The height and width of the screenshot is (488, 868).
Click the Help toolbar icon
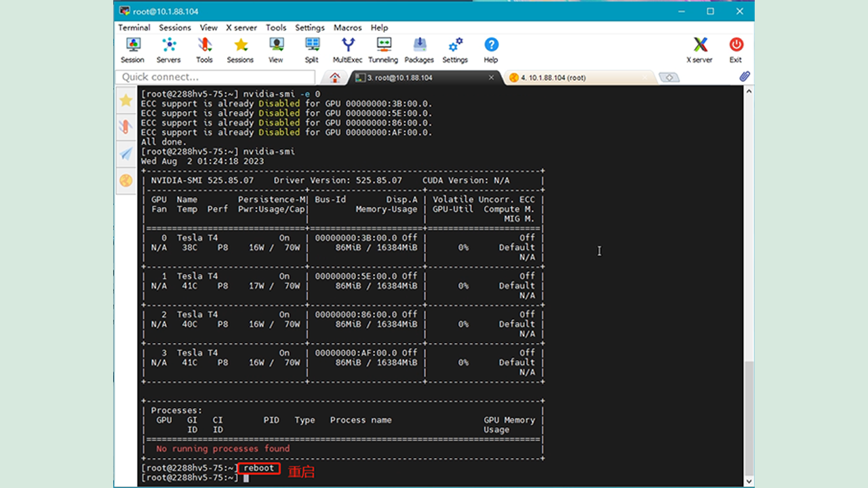491,50
